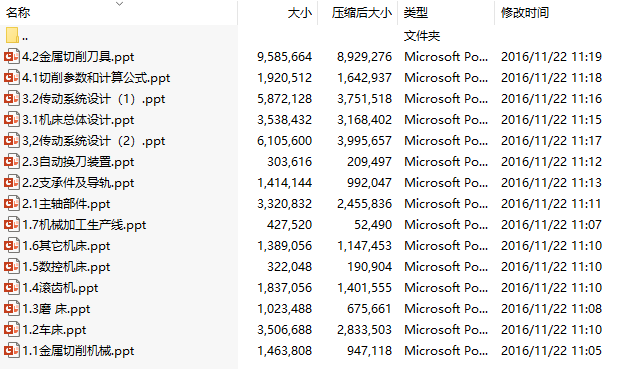The width and height of the screenshot is (621, 369).
Task: Click the 1.3磨 床.ppt file name
Action: (56, 308)
